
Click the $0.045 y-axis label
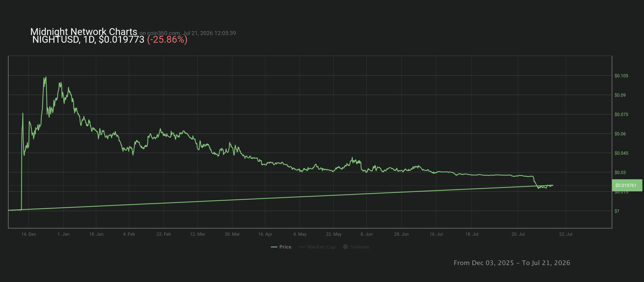coord(621,153)
